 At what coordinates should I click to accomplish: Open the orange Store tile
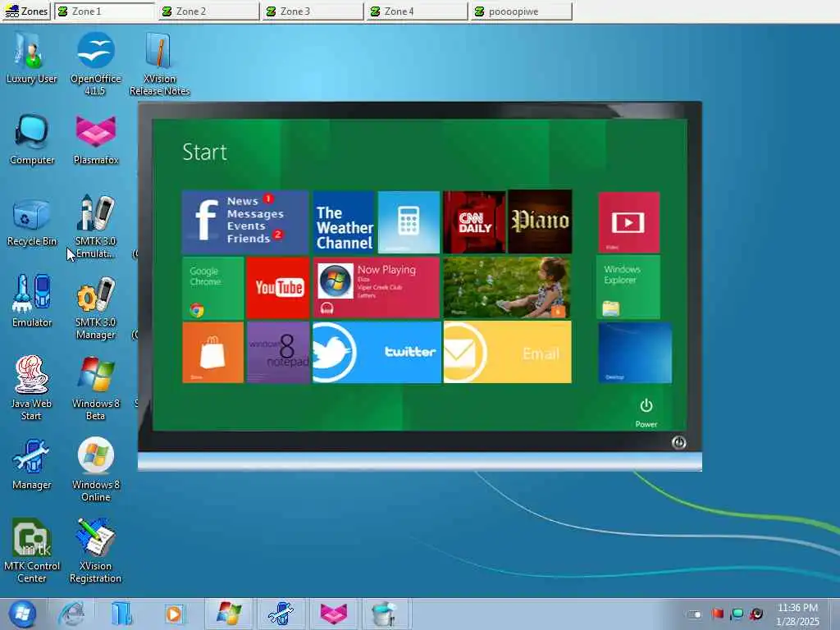213,353
